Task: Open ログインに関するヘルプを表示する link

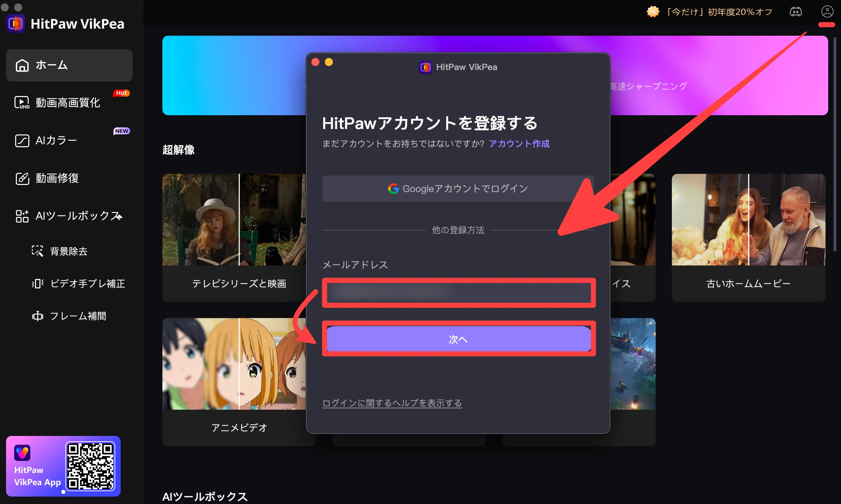Action: (x=392, y=403)
